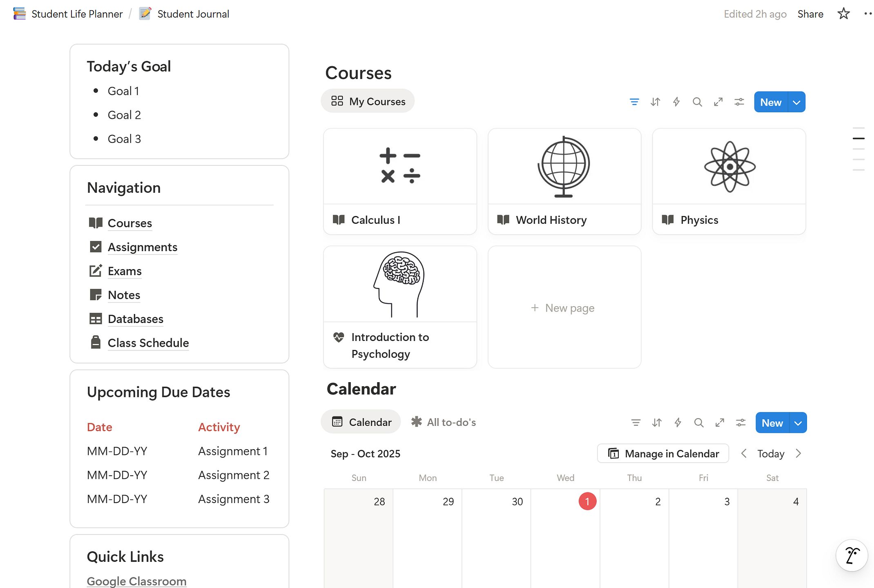Expand the Courses New button dropdown
The image size is (874, 588).
[x=796, y=102]
